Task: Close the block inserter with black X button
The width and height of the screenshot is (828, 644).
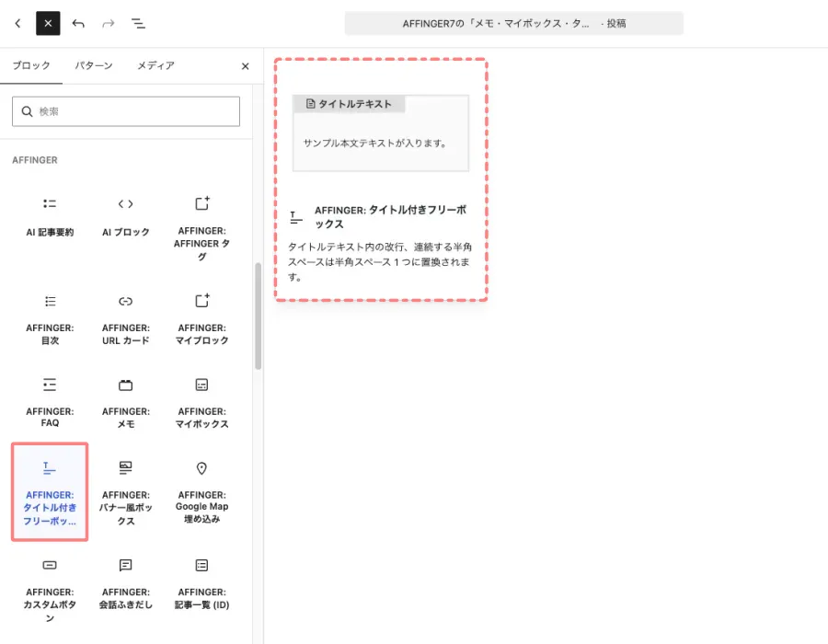Action: [48, 23]
